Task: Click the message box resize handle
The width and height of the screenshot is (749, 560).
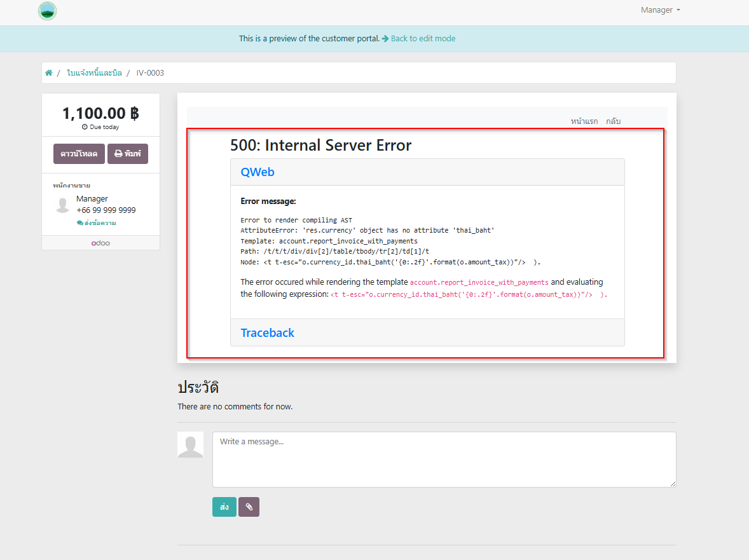Action: pyautogui.click(x=673, y=484)
